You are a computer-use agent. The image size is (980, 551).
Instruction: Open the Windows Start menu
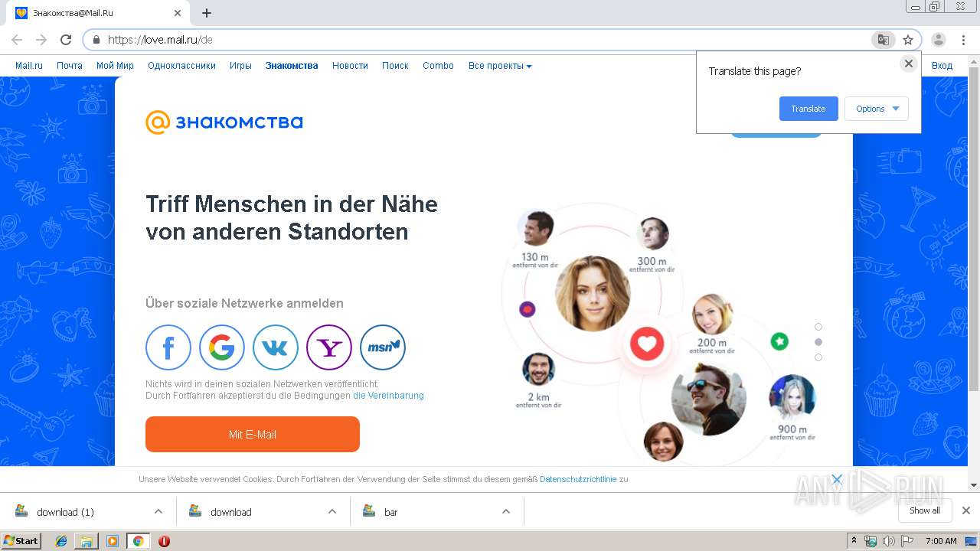click(21, 541)
